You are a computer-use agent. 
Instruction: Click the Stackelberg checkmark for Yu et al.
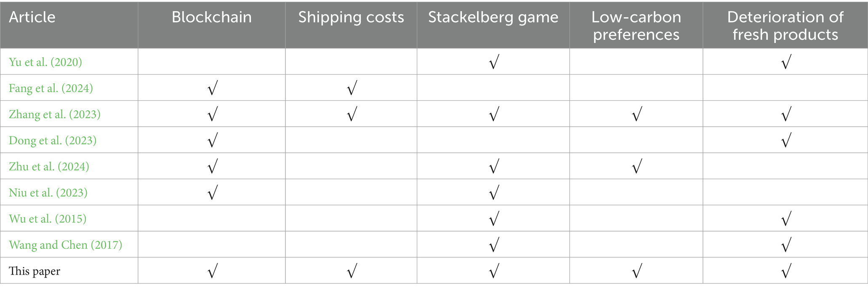tap(494, 62)
